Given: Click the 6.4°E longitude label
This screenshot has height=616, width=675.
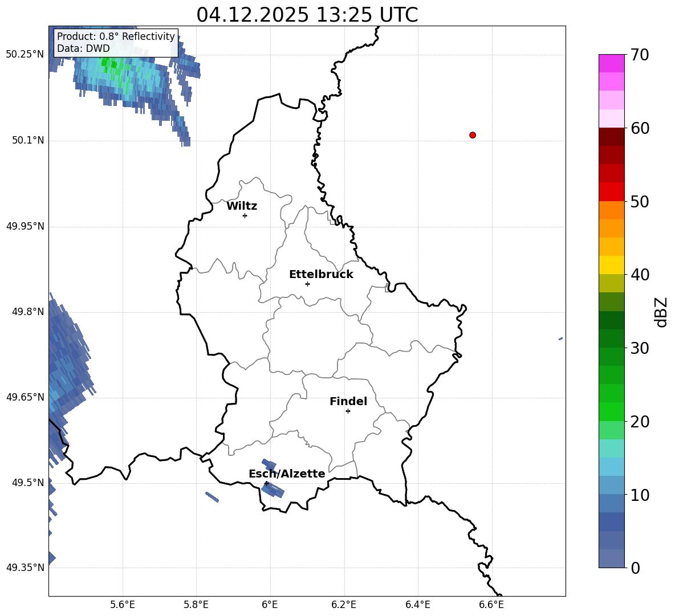Looking at the screenshot, I should click(x=417, y=605).
